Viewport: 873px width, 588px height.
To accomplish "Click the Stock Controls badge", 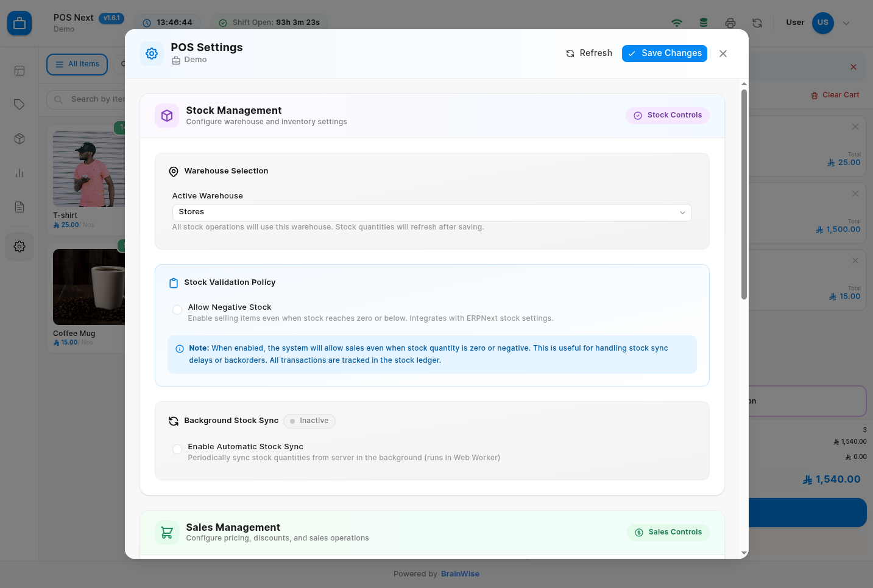I will (x=668, y=116).
